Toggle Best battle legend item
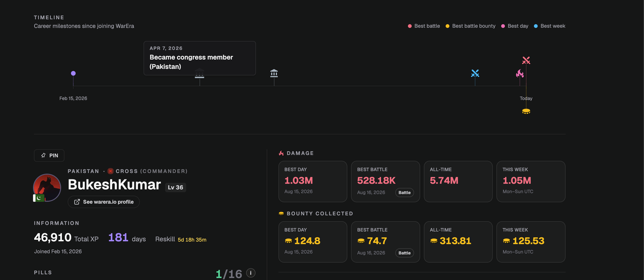Image resolution: width=644 pixels, height=280 pixels. 424,26
